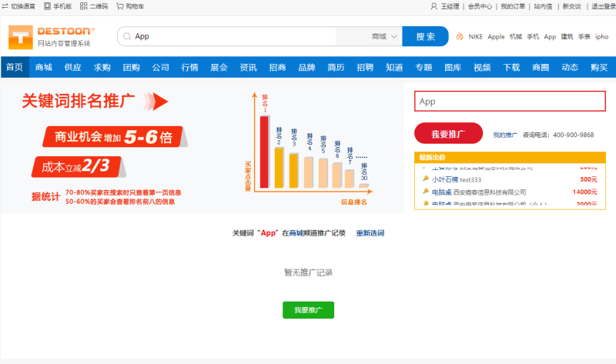Open the 展会 nav item
Image resolution: width=616 pixels, height=364 pixels.
click(x=219, y=68)
